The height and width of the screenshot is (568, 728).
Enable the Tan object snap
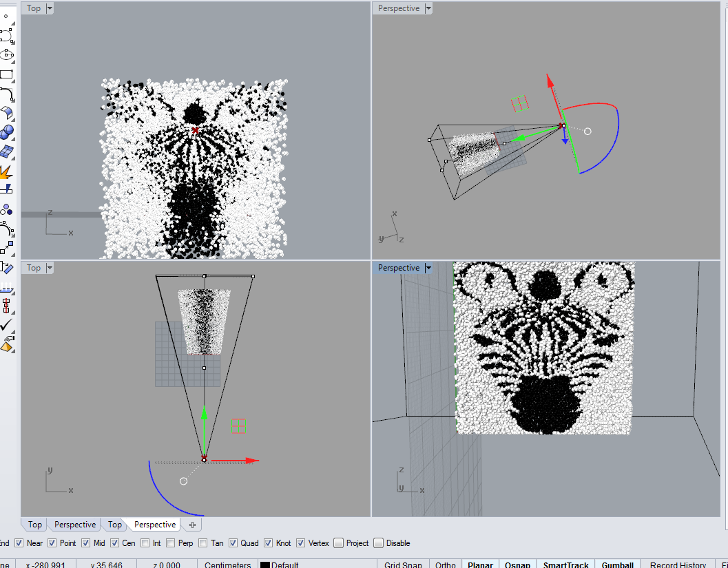pos(203,543)
